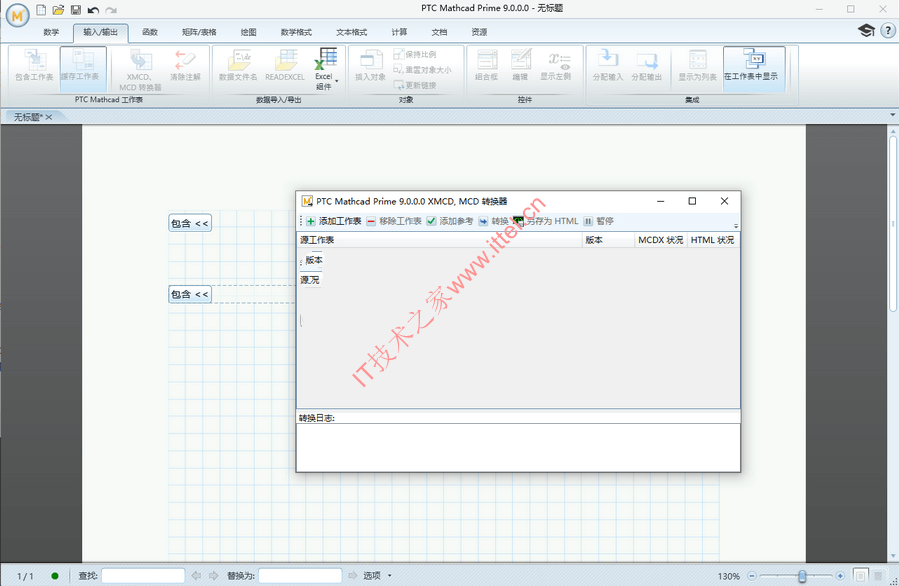Find the previous match with left arrow

click(x=196, y=576)
